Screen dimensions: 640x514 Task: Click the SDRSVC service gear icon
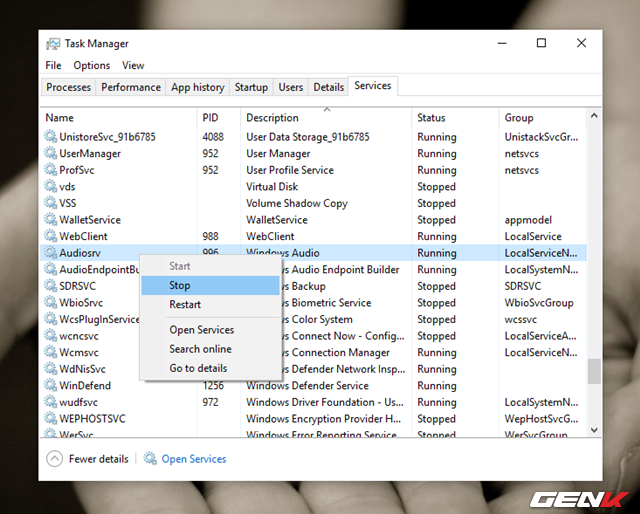(51, 286)
